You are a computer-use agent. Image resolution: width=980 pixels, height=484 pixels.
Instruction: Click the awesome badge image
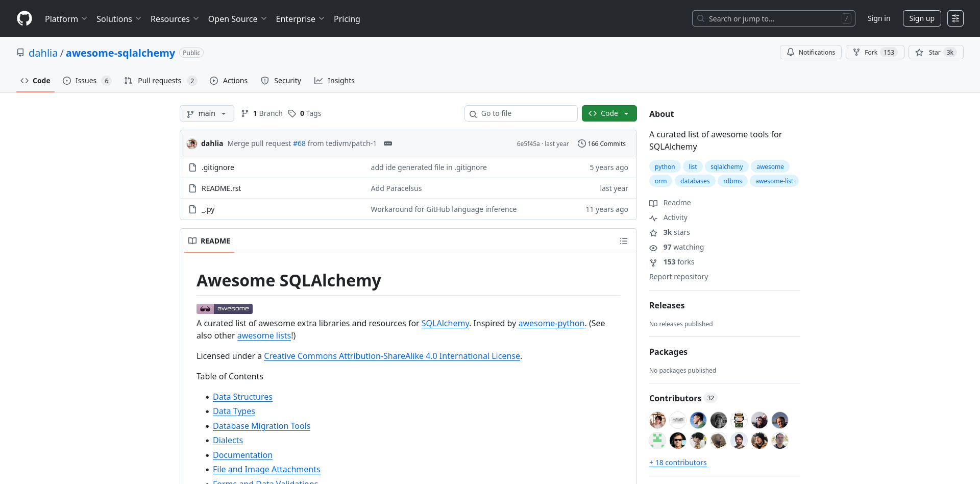tap(225, 309)
